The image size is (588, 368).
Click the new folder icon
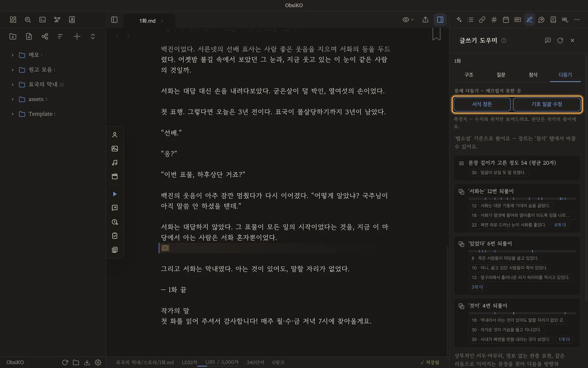[13, 36]
